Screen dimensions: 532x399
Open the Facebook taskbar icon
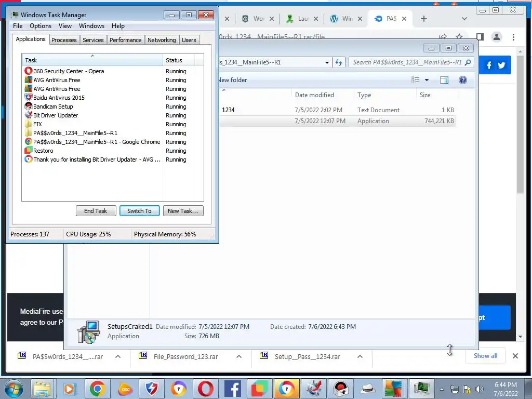233,389
